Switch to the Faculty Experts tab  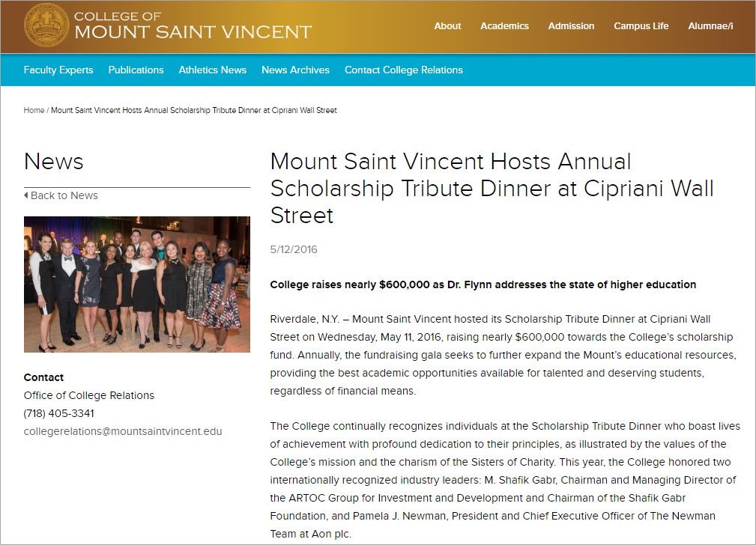[x=58, y=70]
